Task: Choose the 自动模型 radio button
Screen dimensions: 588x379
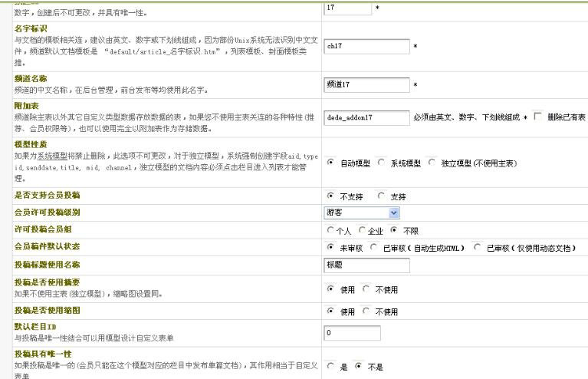Action: pyautogui.click(x=330, y=163)
